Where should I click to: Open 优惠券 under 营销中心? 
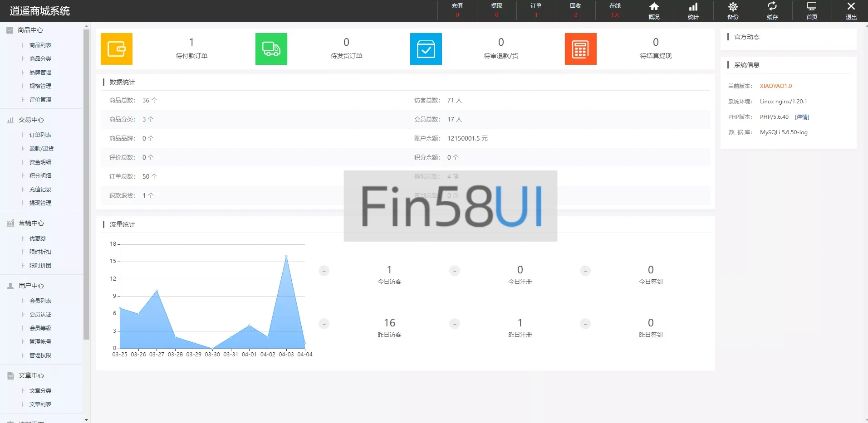click(38, 238)
